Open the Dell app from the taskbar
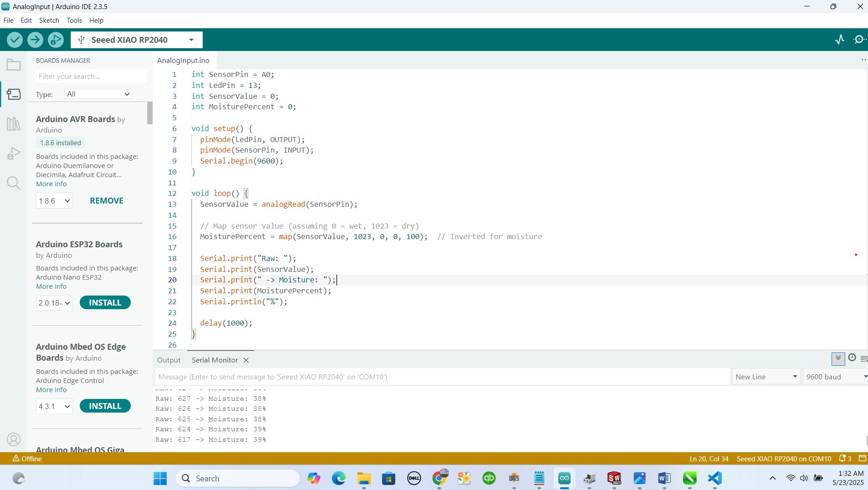 pos(414,478)
